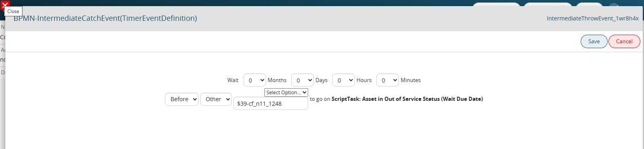Open the Hours wait dropdown
Viewport: 644px width, 149px height.
pyautogui.click(x=343, y=80)
